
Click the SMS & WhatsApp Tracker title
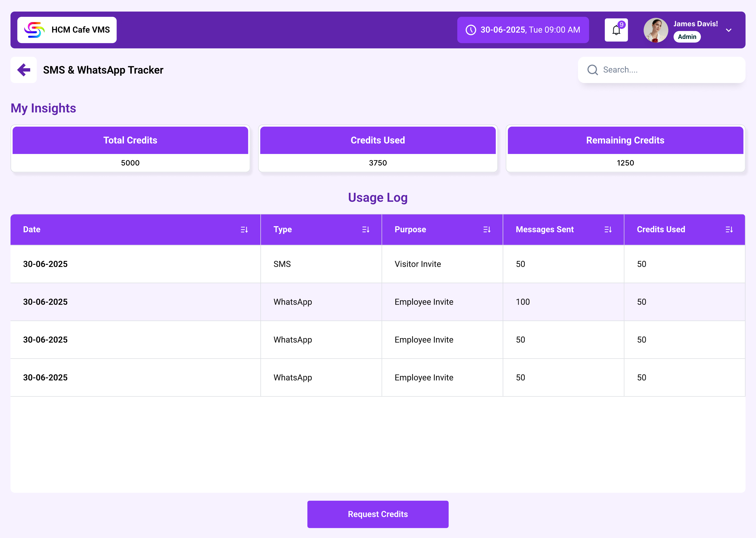103,70
